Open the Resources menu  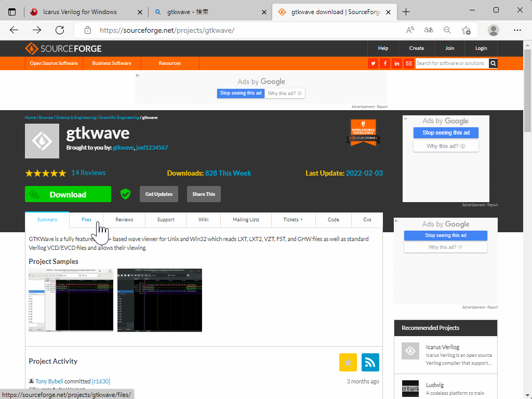coord(170,63)
